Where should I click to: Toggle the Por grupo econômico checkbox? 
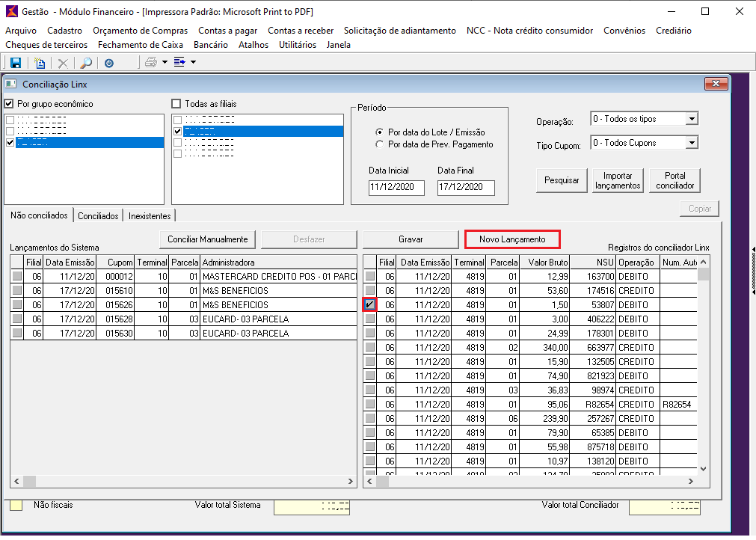click(10, 104)
